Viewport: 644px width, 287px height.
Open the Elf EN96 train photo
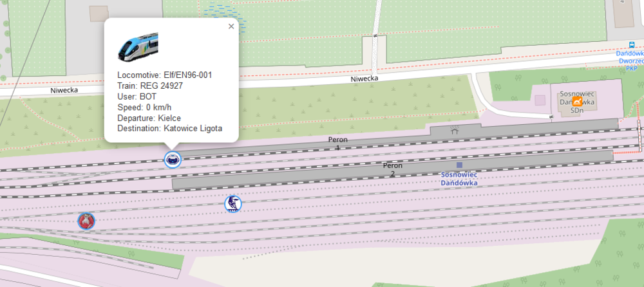(x=138, y=47)
